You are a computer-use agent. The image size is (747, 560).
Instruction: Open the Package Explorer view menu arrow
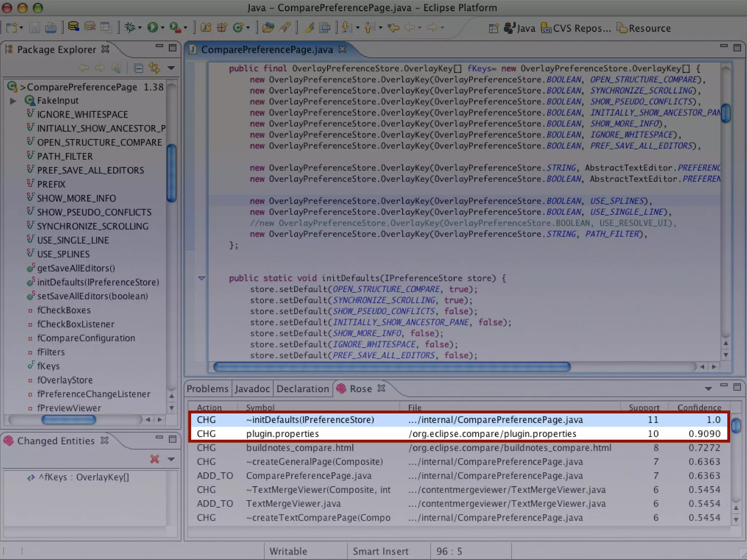coord(171,68)
